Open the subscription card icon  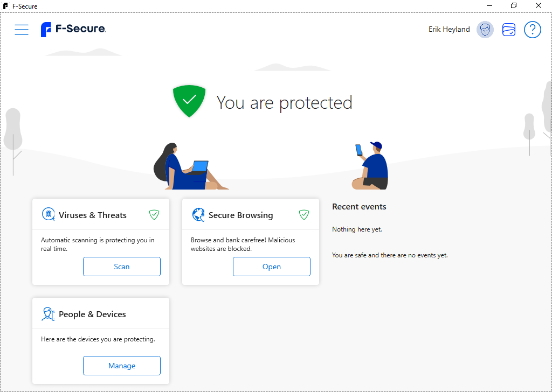pos(509,30)
